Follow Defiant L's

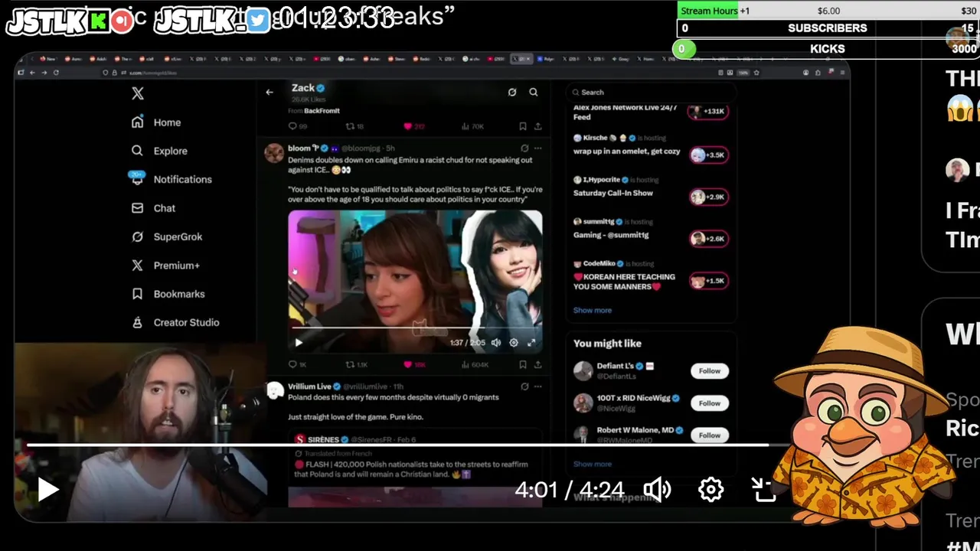[709, 371]
